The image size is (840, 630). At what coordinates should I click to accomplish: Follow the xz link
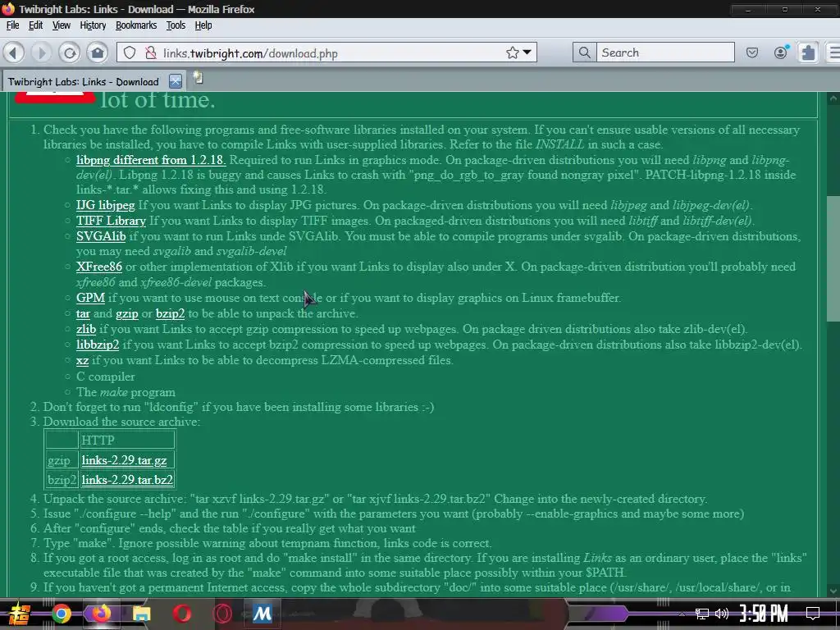[x=82, y=361]
